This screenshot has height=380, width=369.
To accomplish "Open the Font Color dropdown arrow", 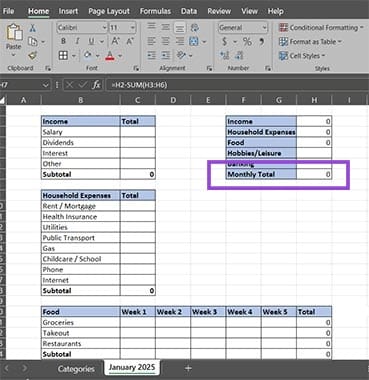I will click(120, 56).
